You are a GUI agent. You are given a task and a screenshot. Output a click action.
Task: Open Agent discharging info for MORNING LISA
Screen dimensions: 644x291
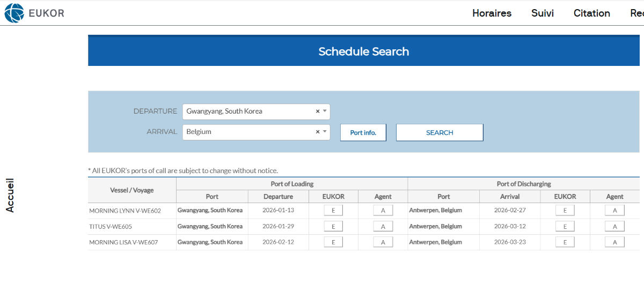pyautogui.click(x=614, y=242)
